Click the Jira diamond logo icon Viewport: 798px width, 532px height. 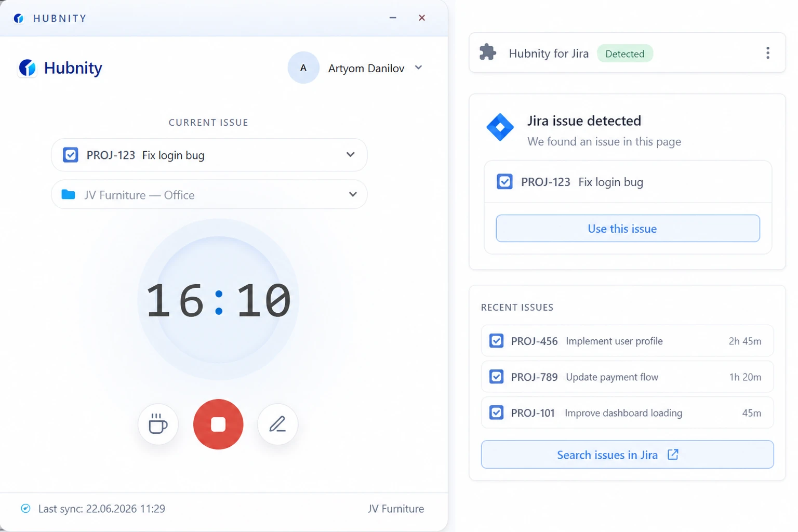tap(500, 127)
